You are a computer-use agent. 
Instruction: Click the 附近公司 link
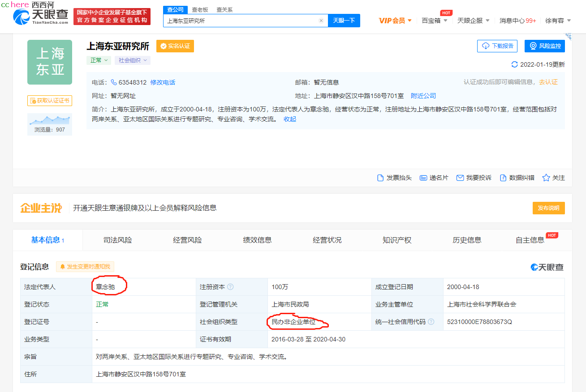click(423, 96)
